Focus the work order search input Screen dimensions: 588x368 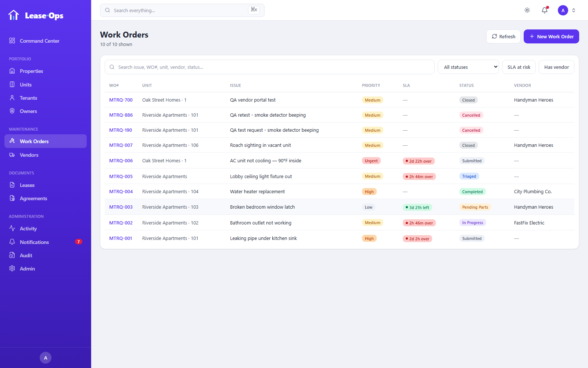(x=270, y=67)
